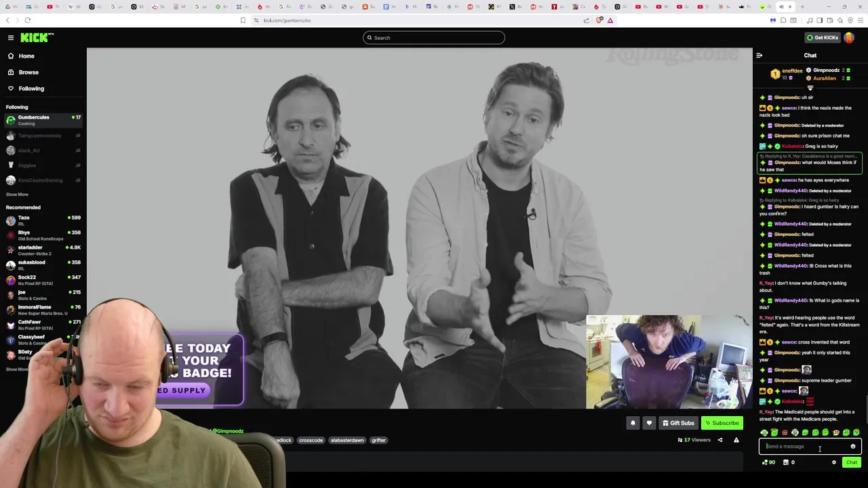
Task: Click the report stream warning icon
Action: point(736,441)
